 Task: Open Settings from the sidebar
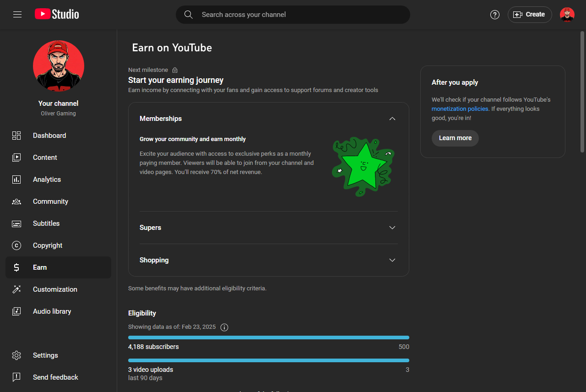tap(58, 355)
